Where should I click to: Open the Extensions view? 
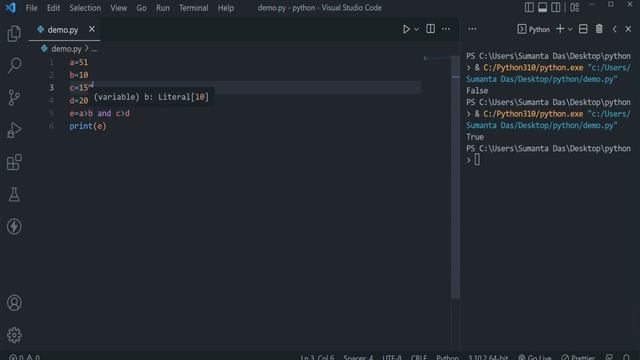click(14, 162)
